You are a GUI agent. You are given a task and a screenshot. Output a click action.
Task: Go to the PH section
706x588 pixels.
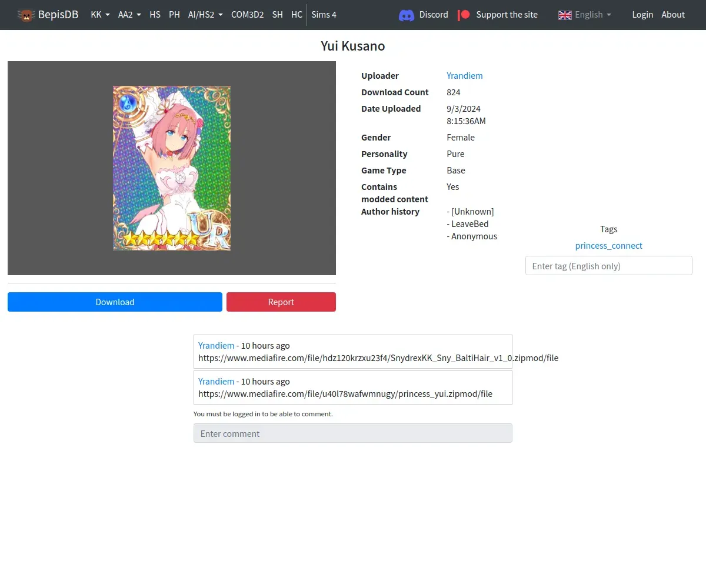point(174,15)
